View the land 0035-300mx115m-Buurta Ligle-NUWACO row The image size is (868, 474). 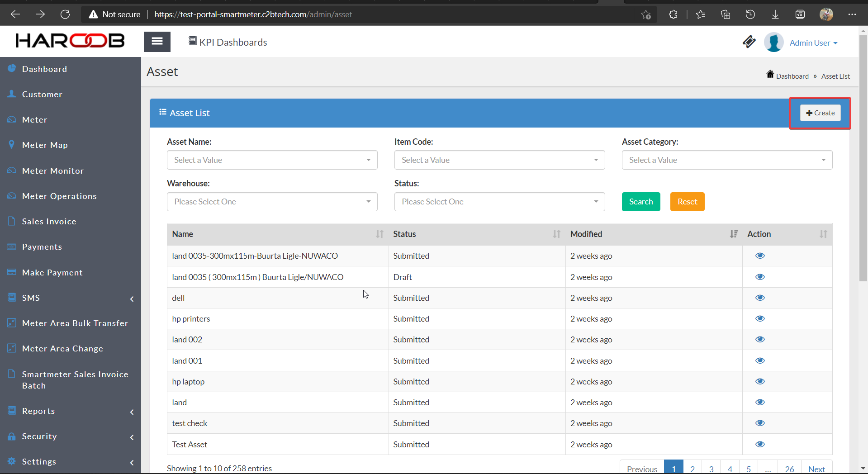(x=760, y=256)
